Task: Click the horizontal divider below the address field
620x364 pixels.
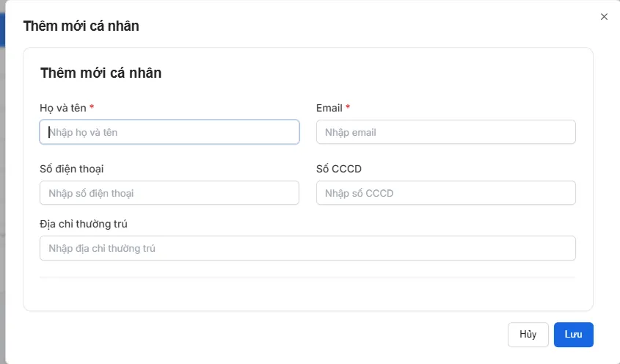Action: 307,277
